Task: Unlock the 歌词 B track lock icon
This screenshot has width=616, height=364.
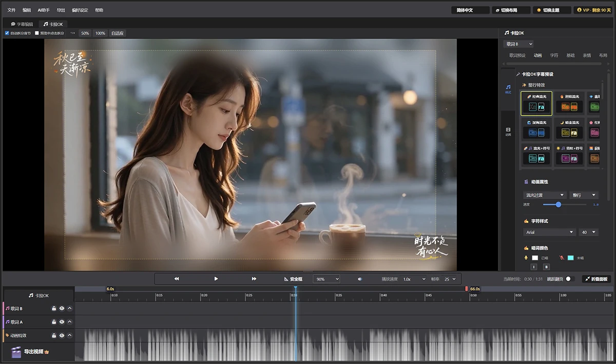Action: 54,309
